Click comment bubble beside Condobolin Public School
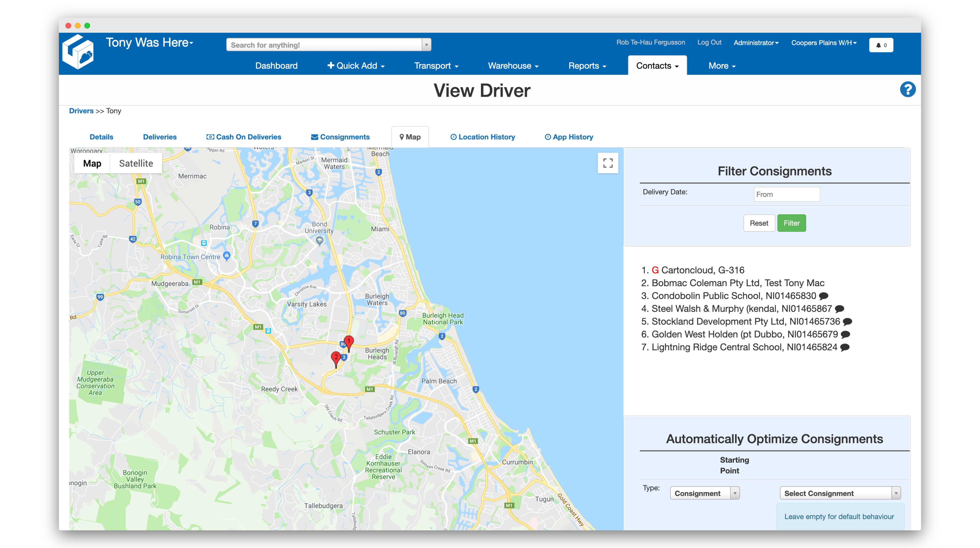Screen dimensions: 980x548 [824, 296]
